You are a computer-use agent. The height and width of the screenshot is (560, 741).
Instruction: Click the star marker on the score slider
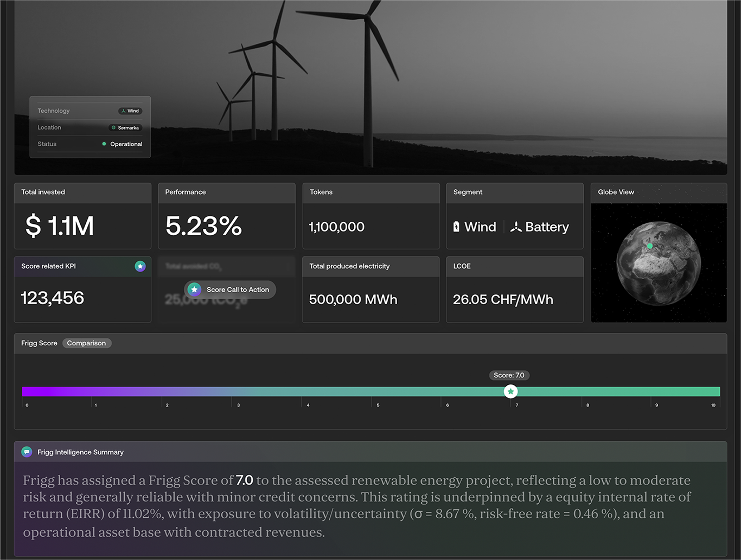[510, 391]
